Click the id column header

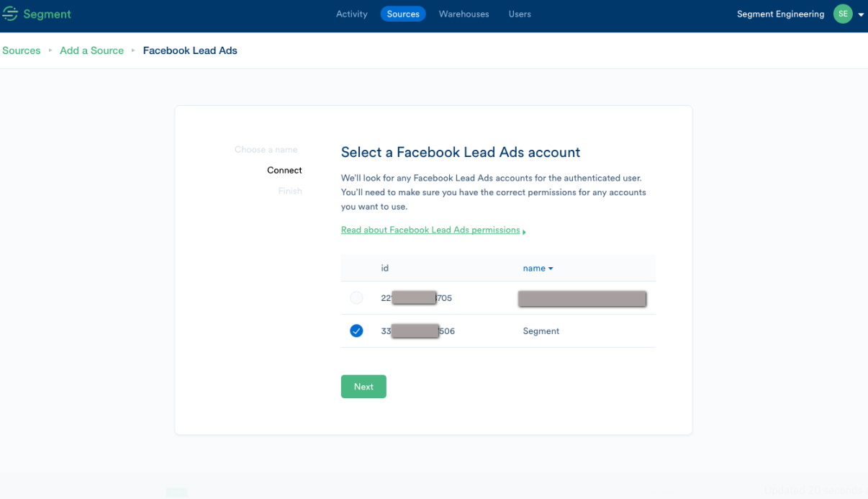click(385, 268)
